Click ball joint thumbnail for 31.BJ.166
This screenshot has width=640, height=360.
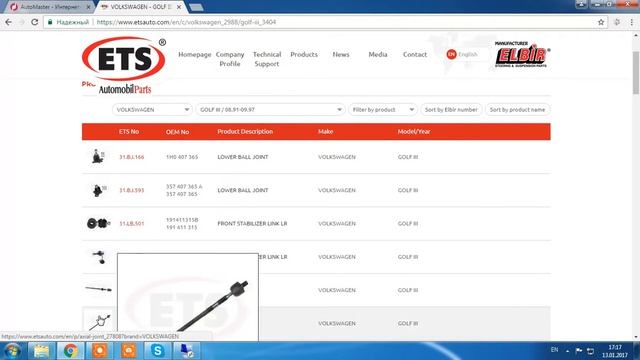pyautogui.click(x=98, y=156)
